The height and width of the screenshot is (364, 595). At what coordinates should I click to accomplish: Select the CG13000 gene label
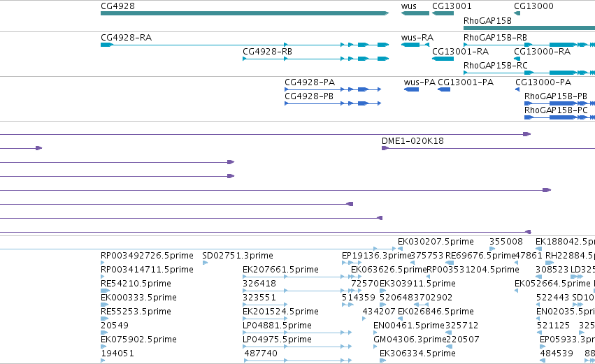(x=533, y=6)
